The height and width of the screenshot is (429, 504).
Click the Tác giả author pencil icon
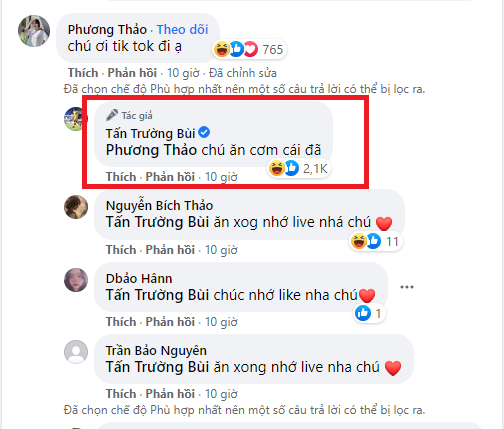tap(112, 115)
